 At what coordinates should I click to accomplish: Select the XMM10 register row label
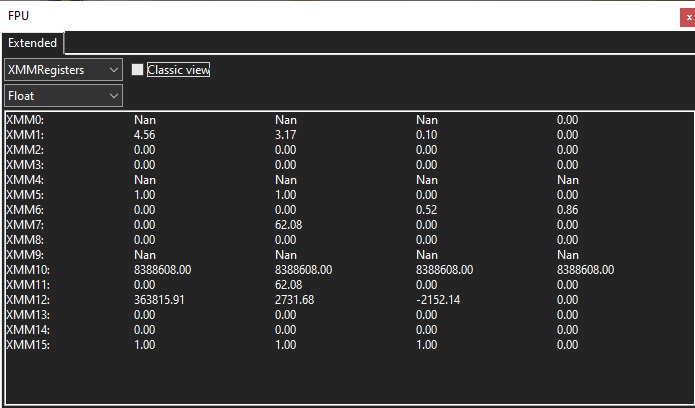point(28,270)
